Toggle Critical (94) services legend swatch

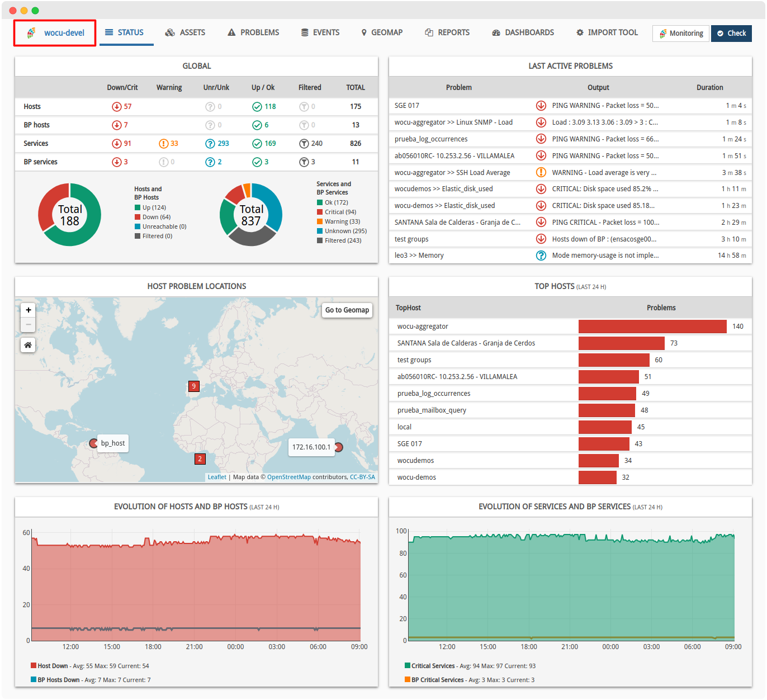320,212
